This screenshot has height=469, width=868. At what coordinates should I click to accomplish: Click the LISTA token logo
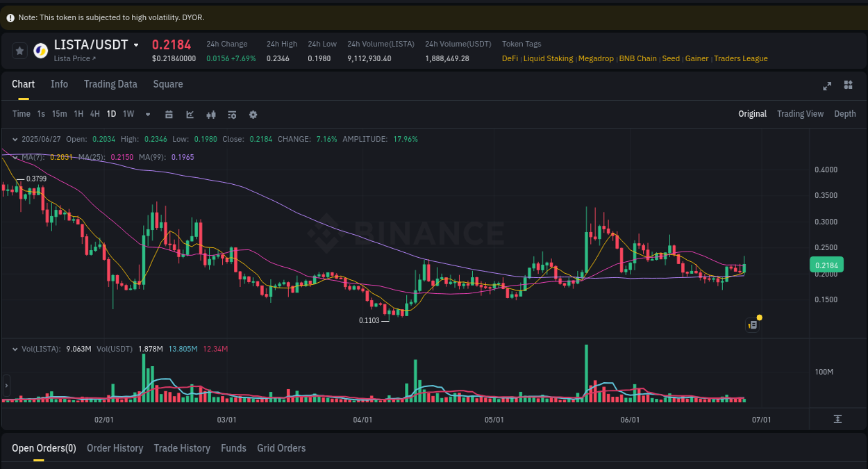[x=40, y=50]
